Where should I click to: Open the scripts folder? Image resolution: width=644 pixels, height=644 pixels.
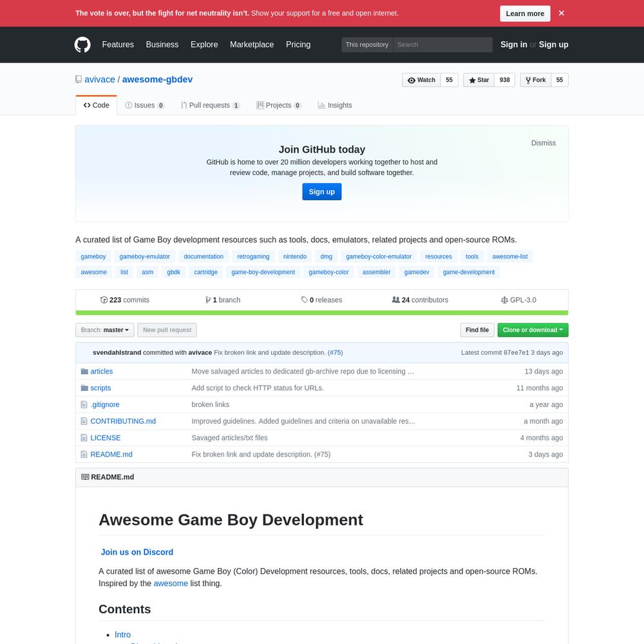coord(100,388)
